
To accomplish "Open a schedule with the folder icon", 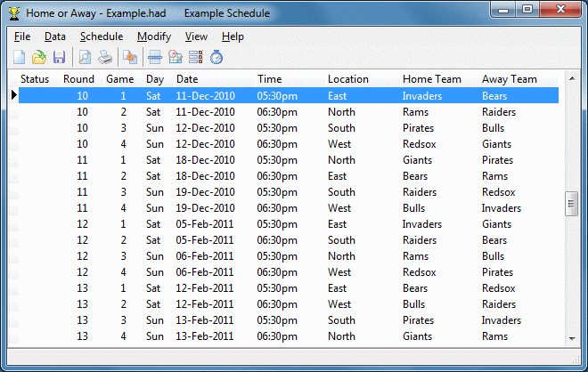I will (x=39, y=57).
